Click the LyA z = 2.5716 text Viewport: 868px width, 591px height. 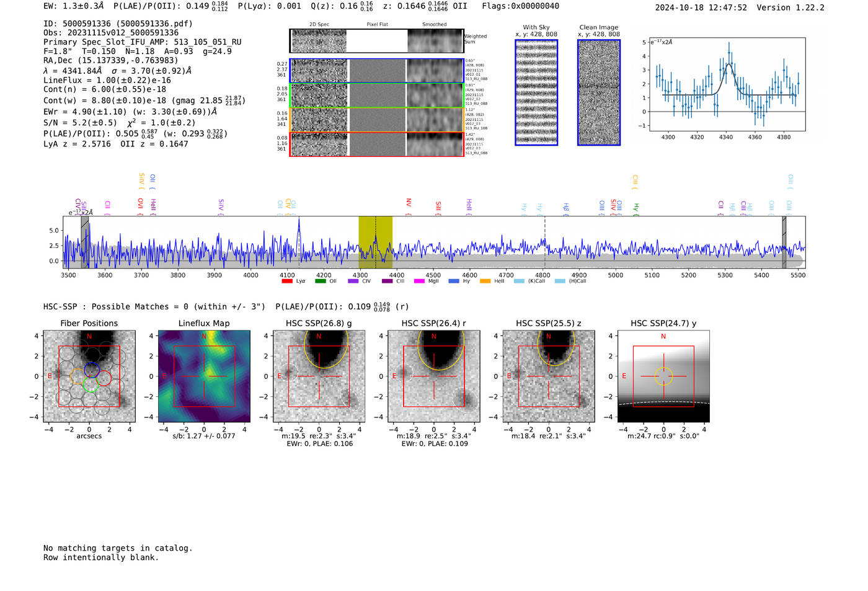(x=77, y=144)
